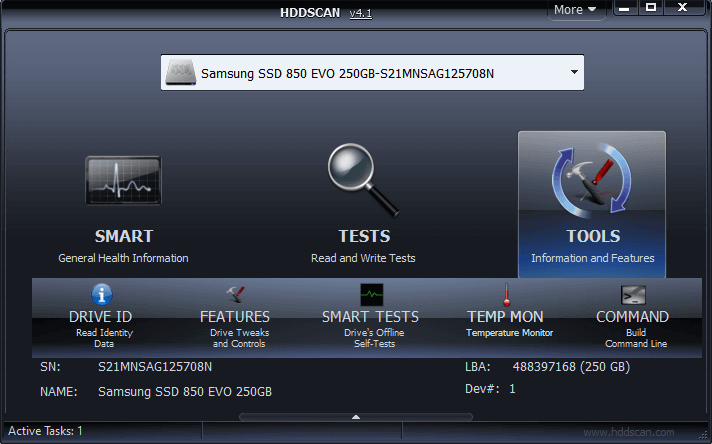Select FEATURES Drive Tweaks and Controls label
Viewport: 712px width, 444px height.
pos(235,329)
